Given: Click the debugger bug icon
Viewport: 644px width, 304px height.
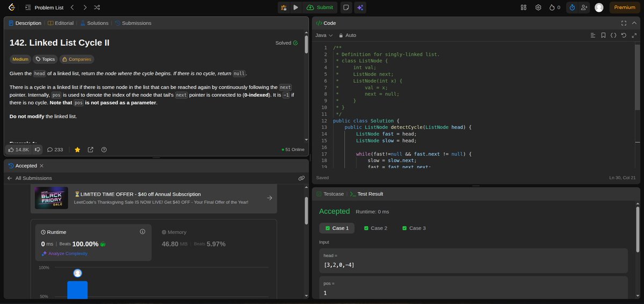Looking at the screenshot, I should click(284, 8).
